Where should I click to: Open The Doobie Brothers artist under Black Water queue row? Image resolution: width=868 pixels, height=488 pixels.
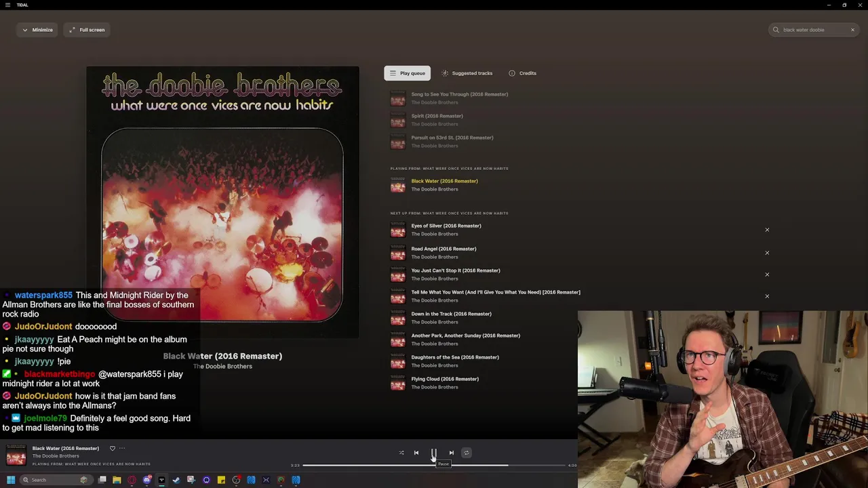click(x=435, y=189)
